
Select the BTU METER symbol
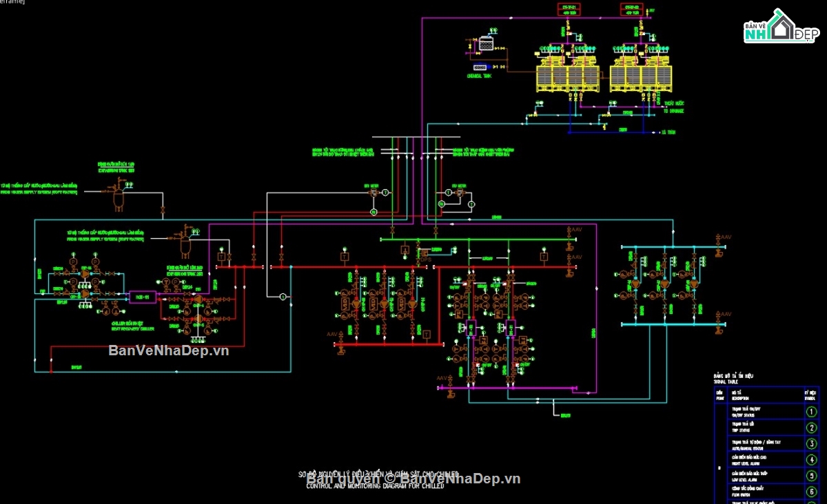372,192
